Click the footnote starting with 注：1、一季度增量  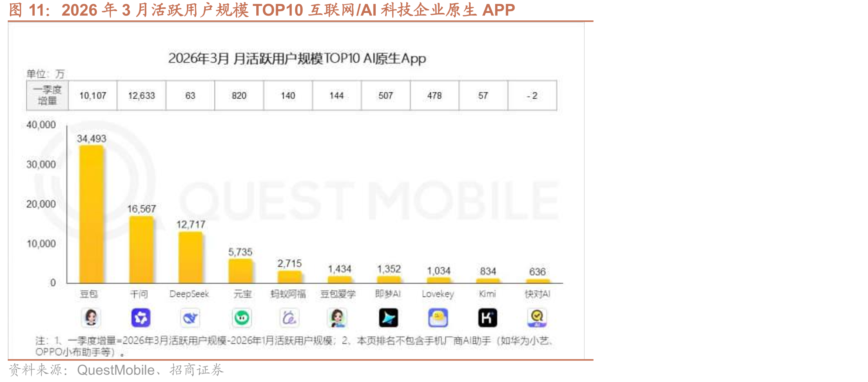294,346
